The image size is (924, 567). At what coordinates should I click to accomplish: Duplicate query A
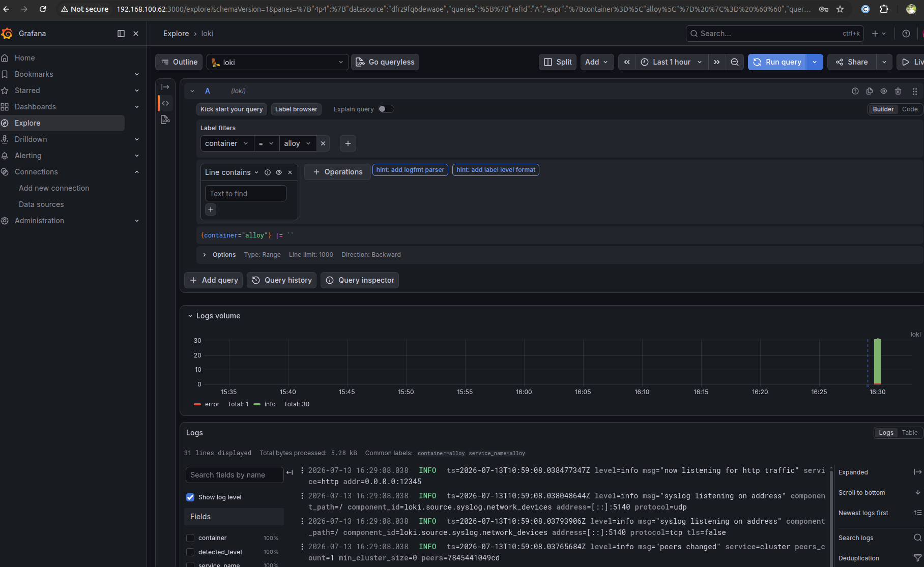[870, 91]
